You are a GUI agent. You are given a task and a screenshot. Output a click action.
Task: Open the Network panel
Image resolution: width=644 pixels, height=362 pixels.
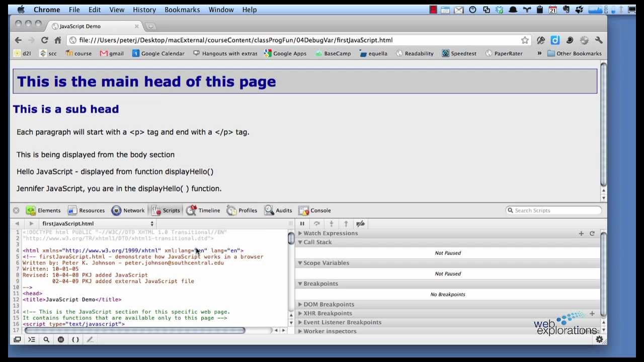coord(128,211)
